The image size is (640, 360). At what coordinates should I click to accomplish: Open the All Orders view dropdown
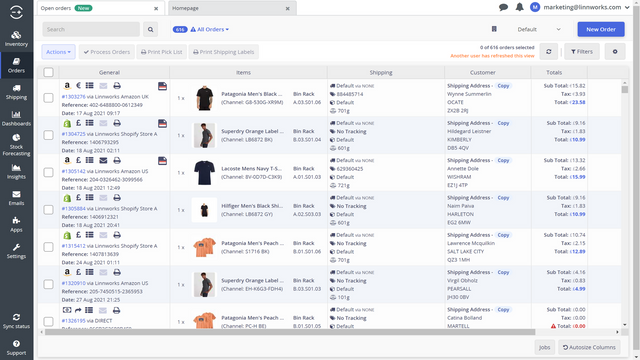click(x=209, y=29)
